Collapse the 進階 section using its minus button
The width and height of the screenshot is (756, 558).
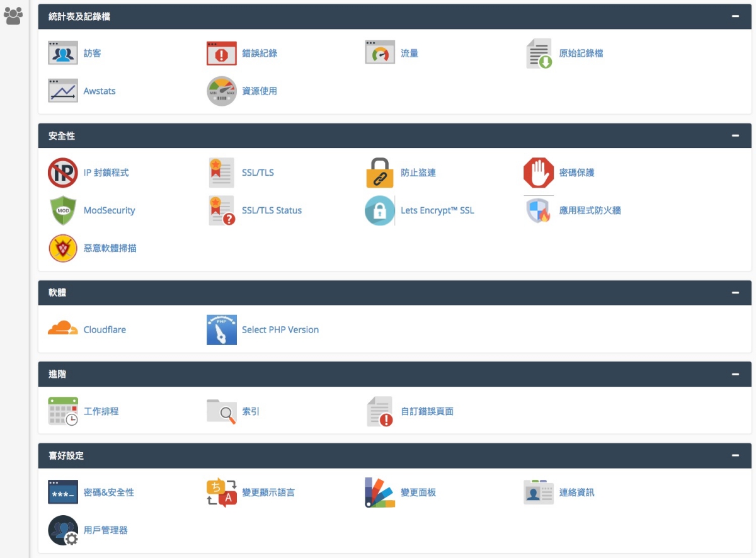[x=735, y=374]
